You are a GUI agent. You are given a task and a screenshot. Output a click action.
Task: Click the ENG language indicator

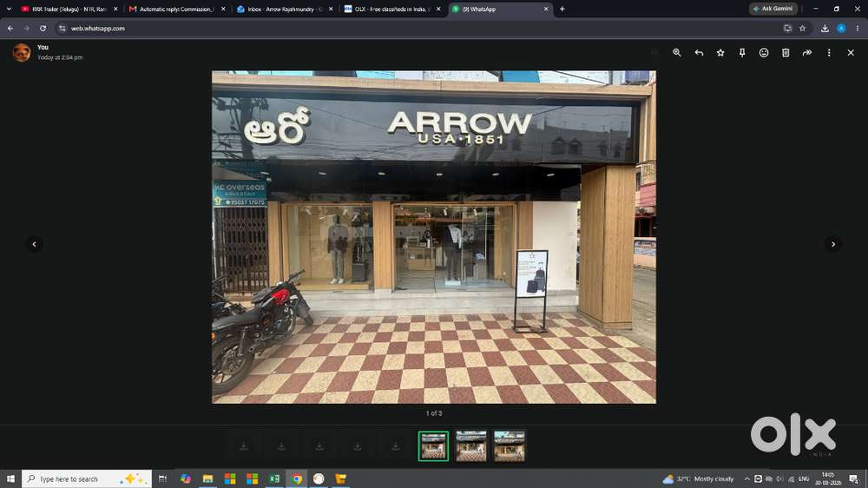coord(804,478)
